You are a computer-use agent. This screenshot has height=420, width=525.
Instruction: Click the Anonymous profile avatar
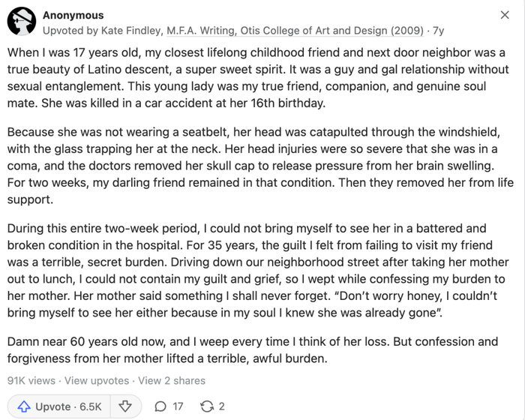pos(22,22)
